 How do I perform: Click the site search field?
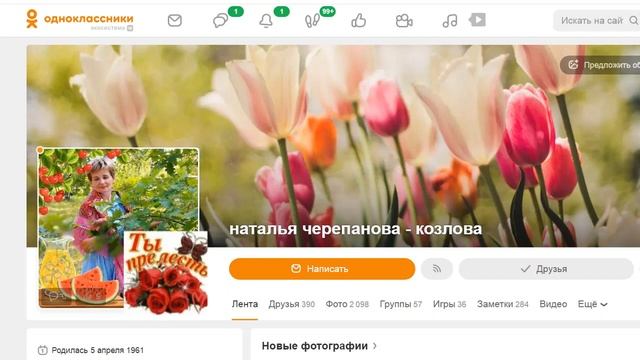[596, 20]
